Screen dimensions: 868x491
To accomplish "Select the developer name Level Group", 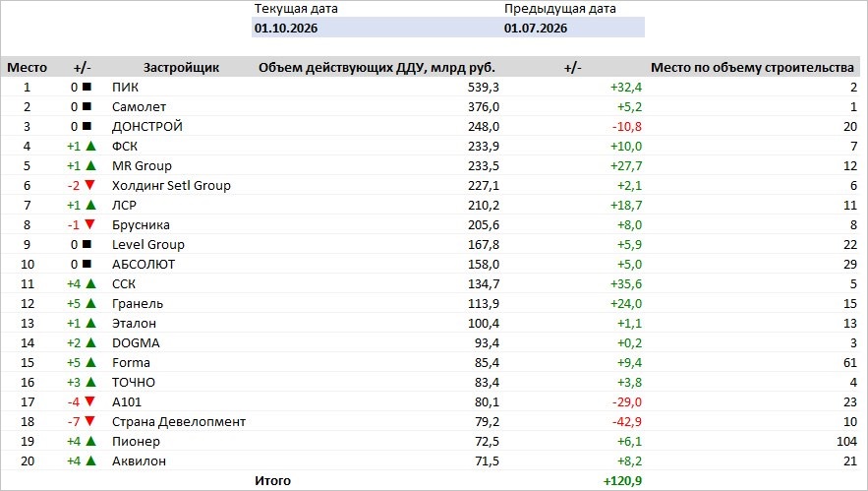I will point(147,244).
